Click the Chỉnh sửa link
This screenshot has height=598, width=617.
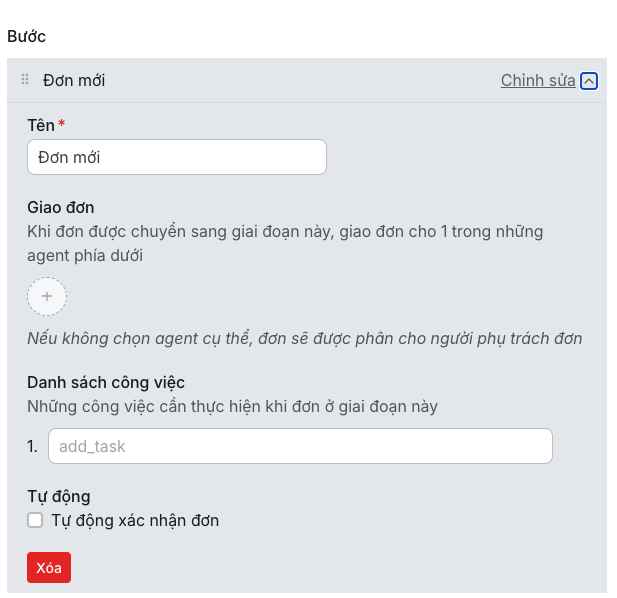coord(538,80)
